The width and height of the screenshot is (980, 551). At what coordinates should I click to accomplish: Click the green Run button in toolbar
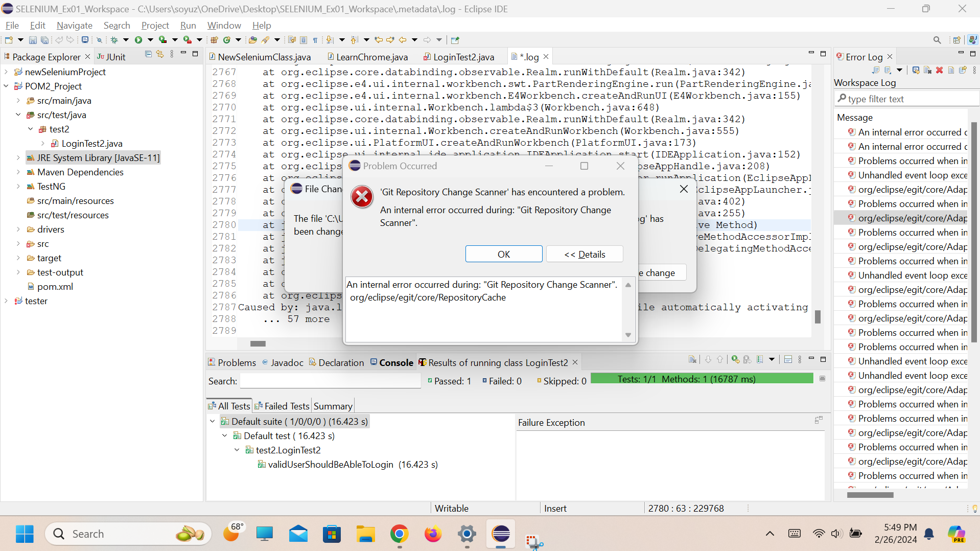[138, 40]
